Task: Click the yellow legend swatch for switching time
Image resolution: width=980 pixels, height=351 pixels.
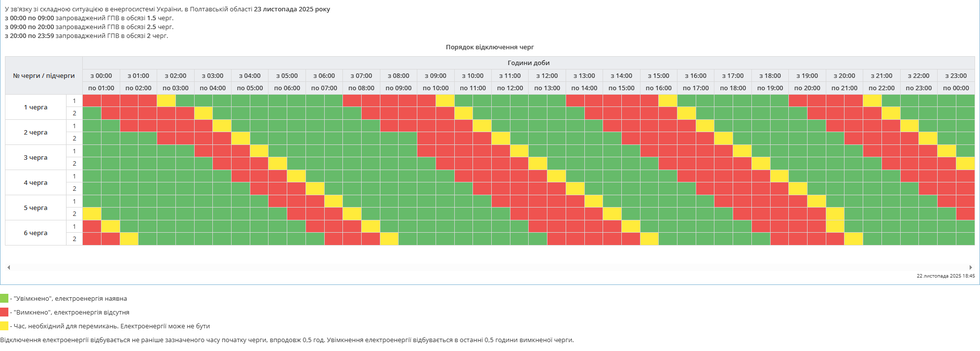Action: [4, 326]
